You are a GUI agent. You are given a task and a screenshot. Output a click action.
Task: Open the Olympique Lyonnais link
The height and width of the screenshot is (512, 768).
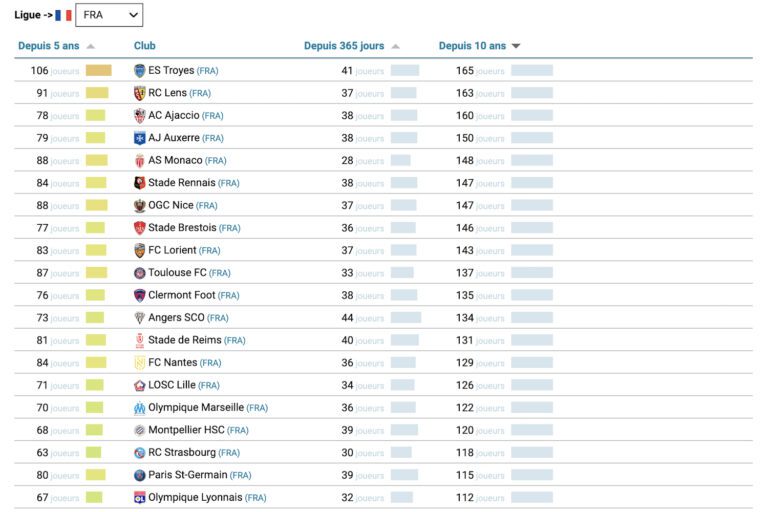click(x=195, y=498)
